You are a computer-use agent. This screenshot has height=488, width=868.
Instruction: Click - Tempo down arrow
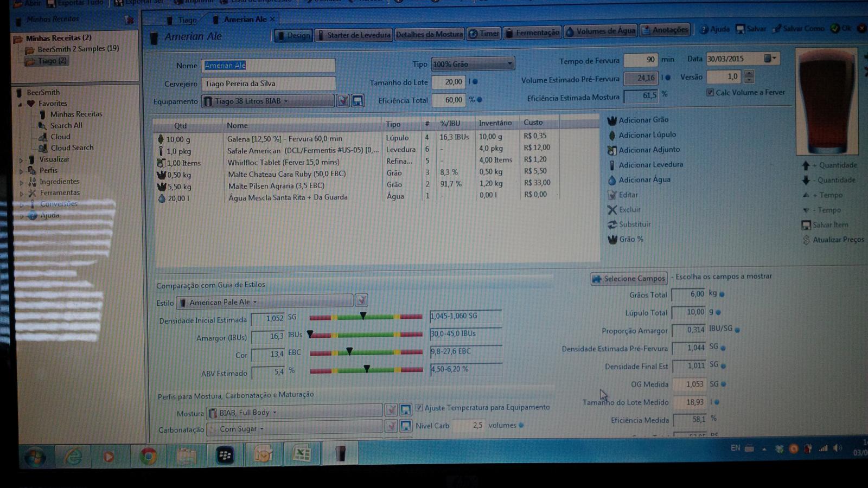coord(806,210)
